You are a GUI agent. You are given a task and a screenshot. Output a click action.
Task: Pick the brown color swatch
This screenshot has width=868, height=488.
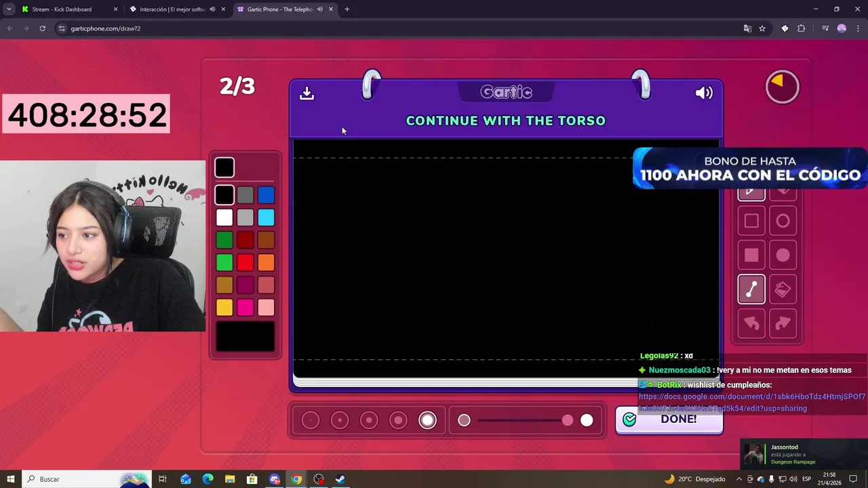point(266,240)
